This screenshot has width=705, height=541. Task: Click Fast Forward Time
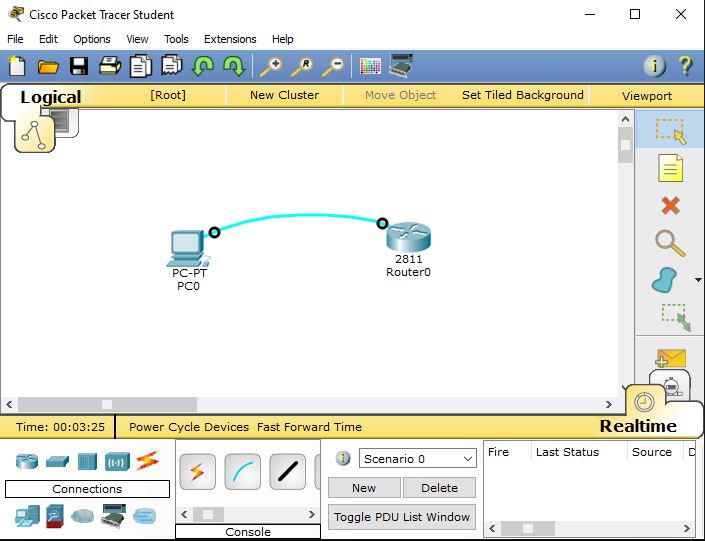(309, 427)
